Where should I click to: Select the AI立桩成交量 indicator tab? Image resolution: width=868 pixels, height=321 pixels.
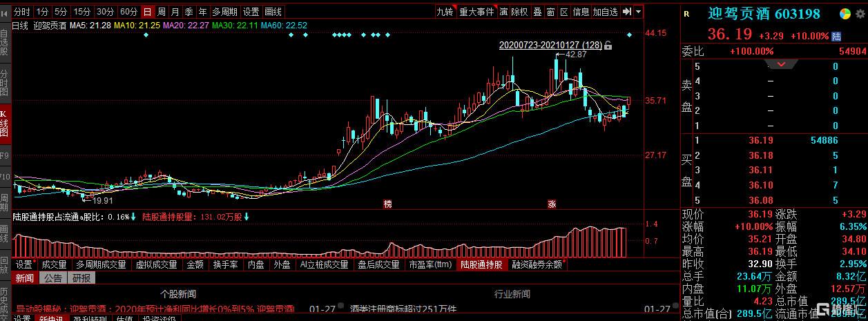324,264
